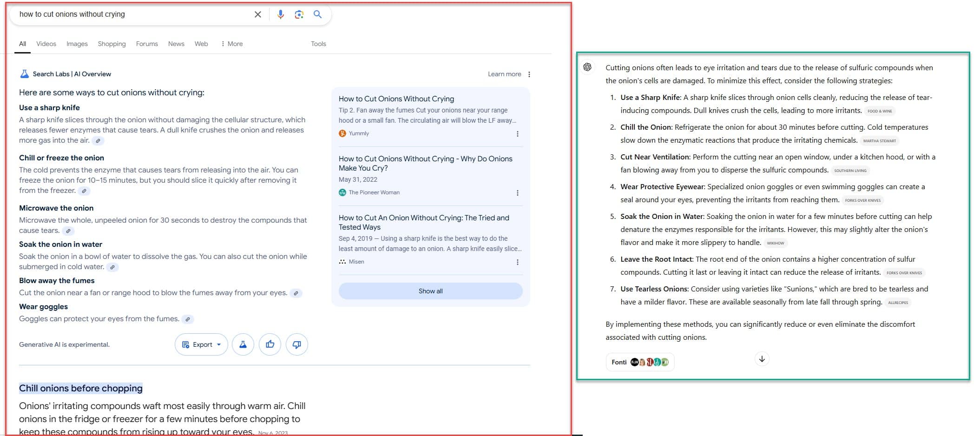Open source link after microwave onion paragraph
The width and height of the screenshot is (980, 436).
tap(68, 231)
